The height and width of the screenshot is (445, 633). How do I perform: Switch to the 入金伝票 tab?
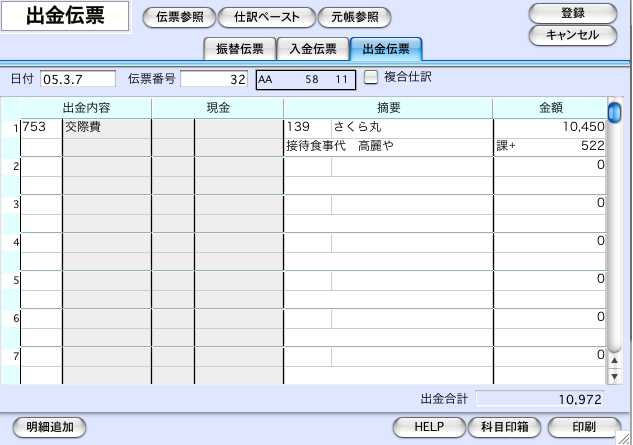312,48
